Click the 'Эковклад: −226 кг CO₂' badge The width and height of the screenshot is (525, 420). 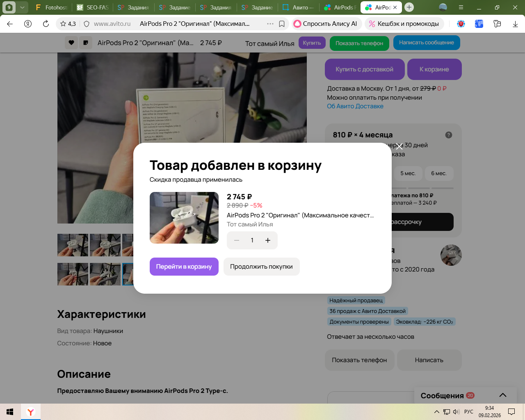[425, 322]
